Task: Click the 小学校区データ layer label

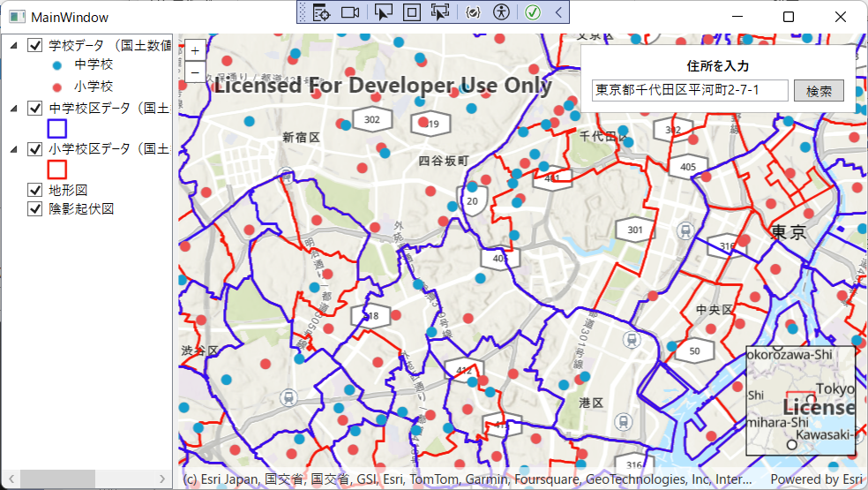Action: point(110,148)
